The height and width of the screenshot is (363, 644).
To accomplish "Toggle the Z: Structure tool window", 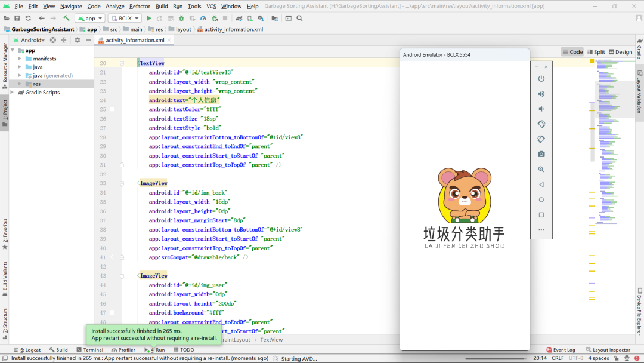I will [5, 324].
